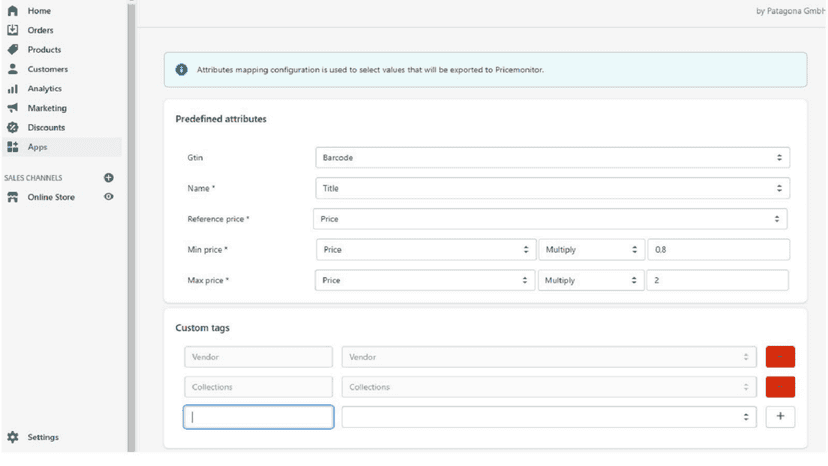Open Min price Multiply operation dropdown

[x=591, y=249]
